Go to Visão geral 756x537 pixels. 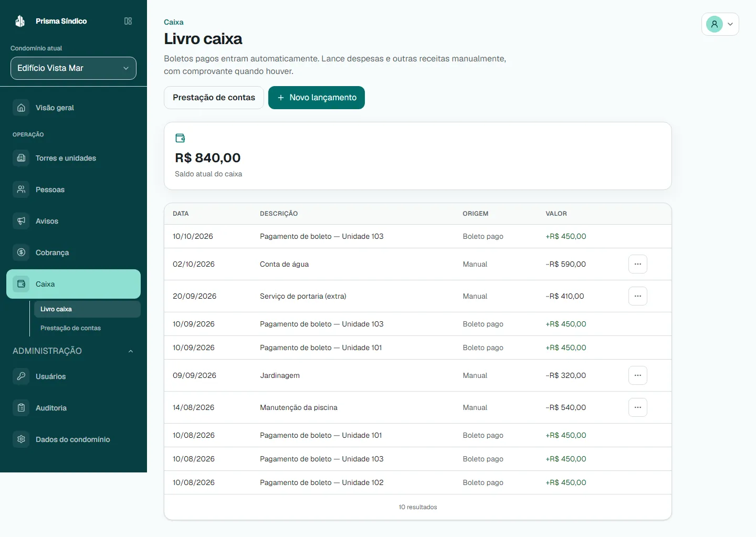[x=73, y=108]
